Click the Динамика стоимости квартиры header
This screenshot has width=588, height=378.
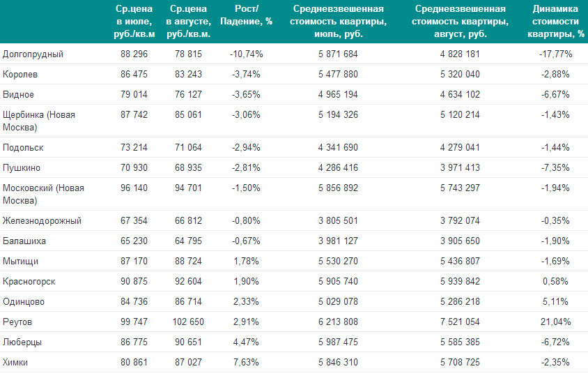coord(556,22)
